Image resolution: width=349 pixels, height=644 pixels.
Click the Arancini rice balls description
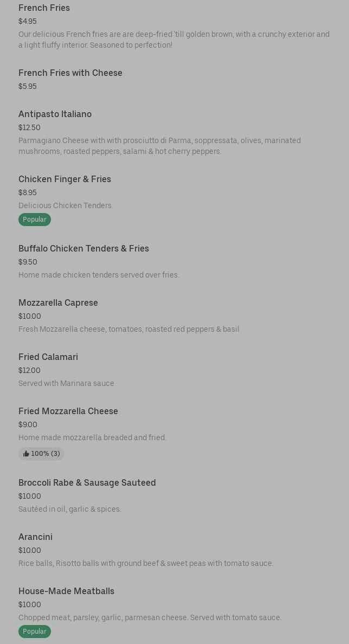[146, 563]
